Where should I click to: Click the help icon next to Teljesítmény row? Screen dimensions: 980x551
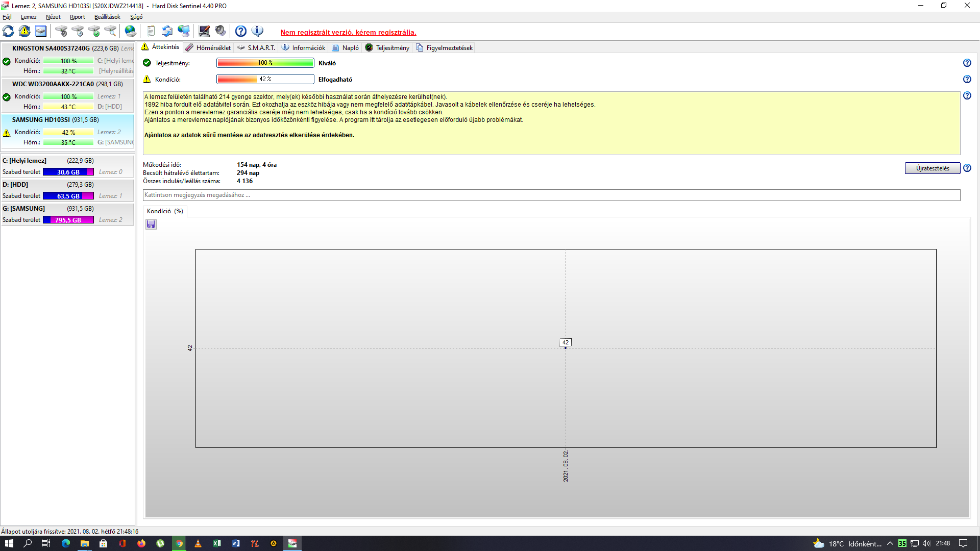967,63
